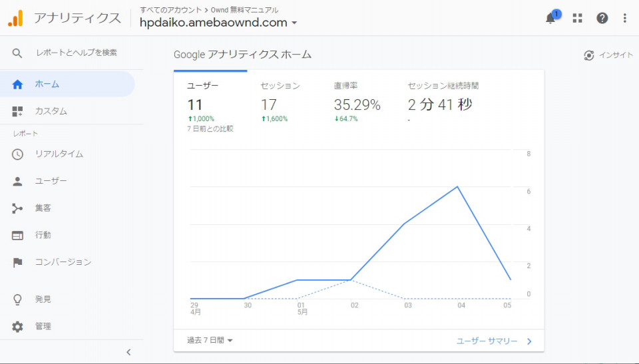Click the Google Analytics logo icon
This screenshot has height=364, width=639.
coord(15,18)
